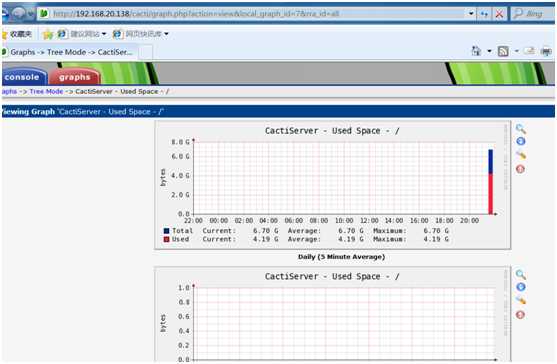Viewport: 557px width, 364px height.
Task: Click the 建议网站 favorites bar link
Action: [x=85, y=34]
